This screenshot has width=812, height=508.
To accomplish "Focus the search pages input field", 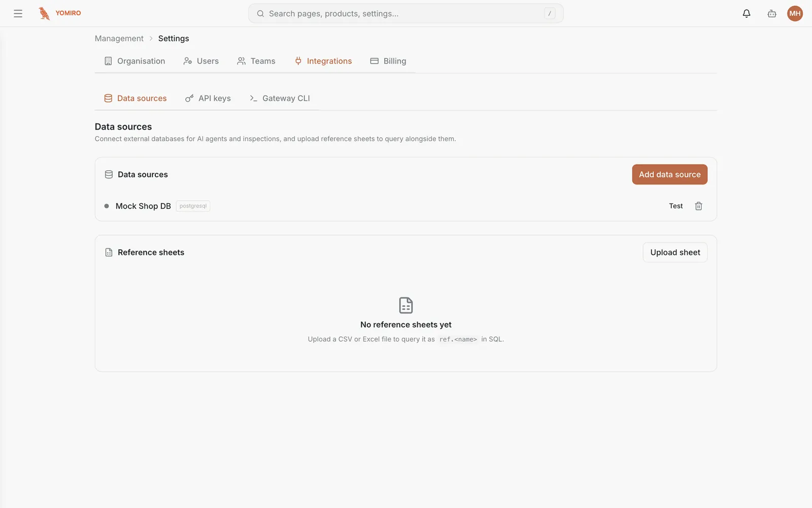I will [405, 14].
